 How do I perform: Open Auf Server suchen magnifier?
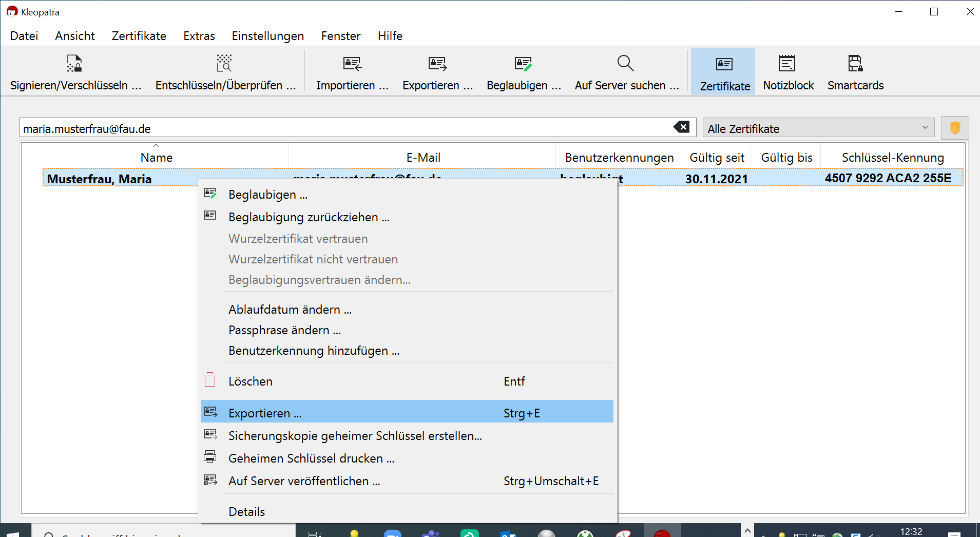626,64
